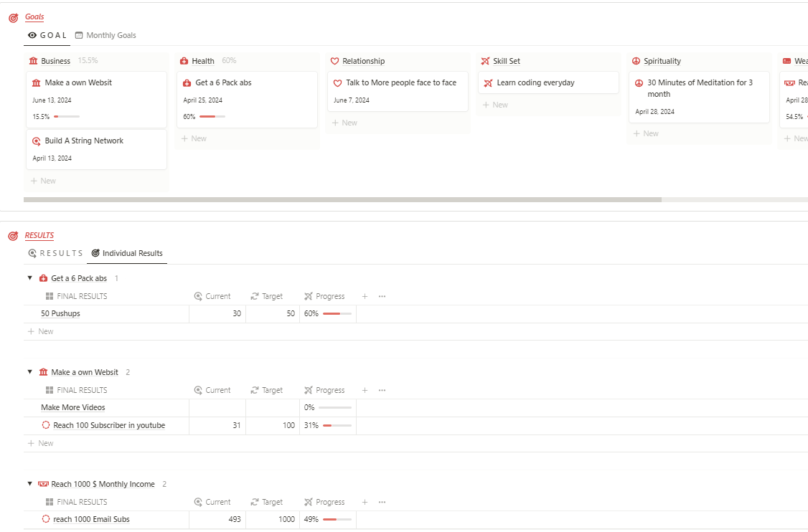This screenshot has height=532, width=808.
Task: Collapse the Make a own Websit results group
Action: [29, 371]
